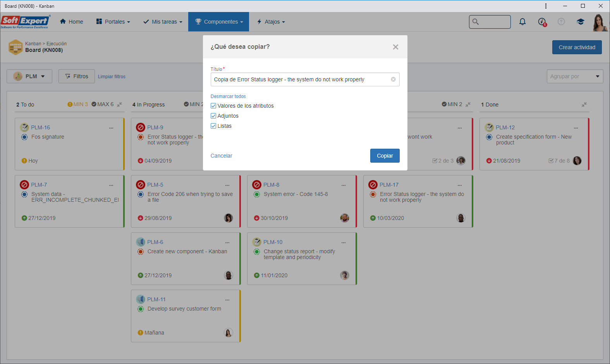Click assignee avatar on card PLM-12
The height and width of the screenshot is (364, 610).
tap(577, 161)
